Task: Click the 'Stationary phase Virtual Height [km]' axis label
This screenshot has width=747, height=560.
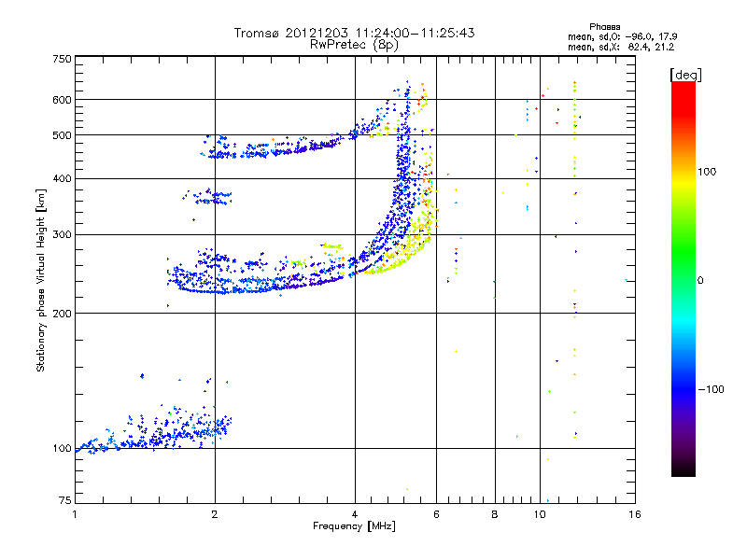Action: pos(41,280)
